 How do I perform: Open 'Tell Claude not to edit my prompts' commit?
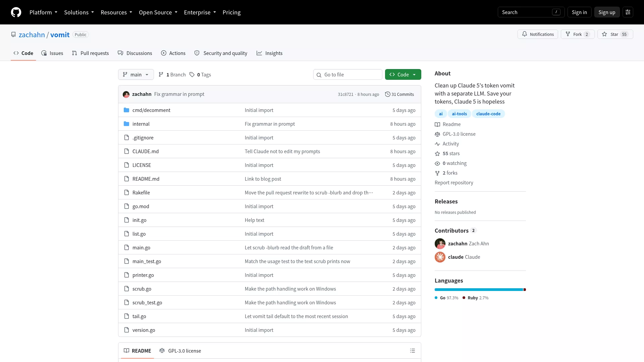point(282,152)
